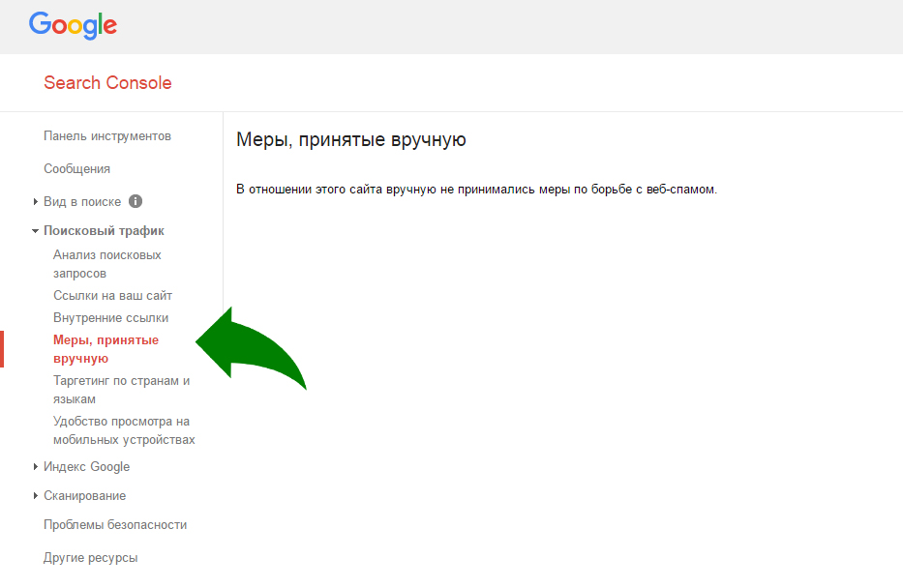Click the Google logo
The image size is (903, 588).
coord(73,26)
